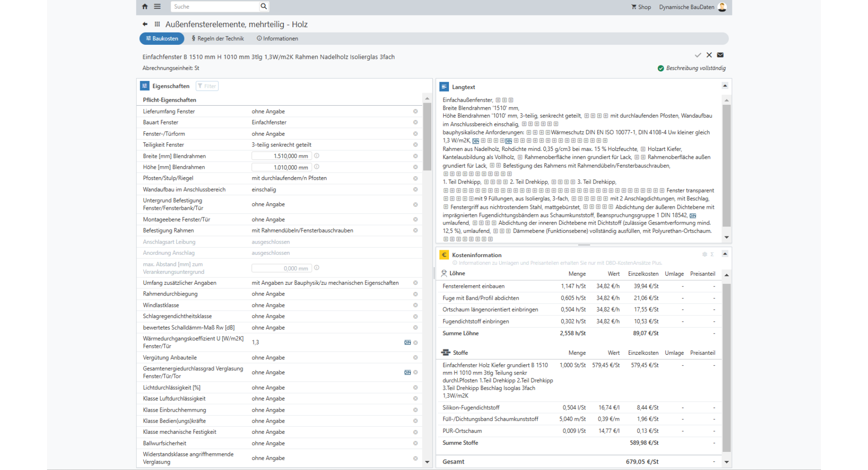Viewport: 868px width, 470px height.
Task: Go to the home page icon
Action: 145,7
